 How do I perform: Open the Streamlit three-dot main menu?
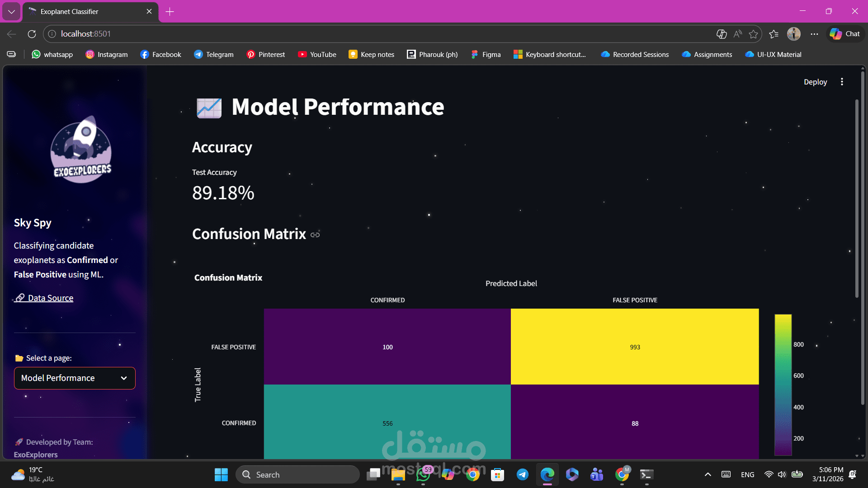842,82
